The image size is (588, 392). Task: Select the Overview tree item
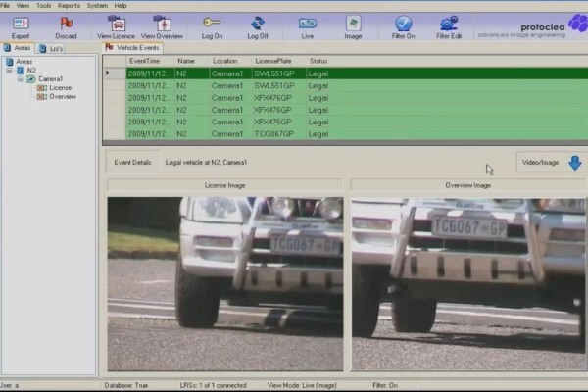[63, 97]
